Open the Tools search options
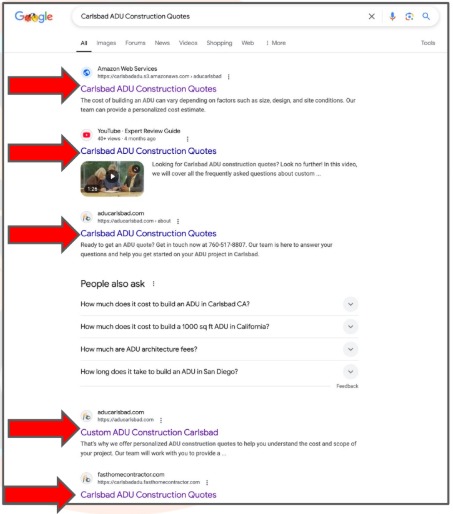Viewport: 453px width, 514px height. click(428, 43)
